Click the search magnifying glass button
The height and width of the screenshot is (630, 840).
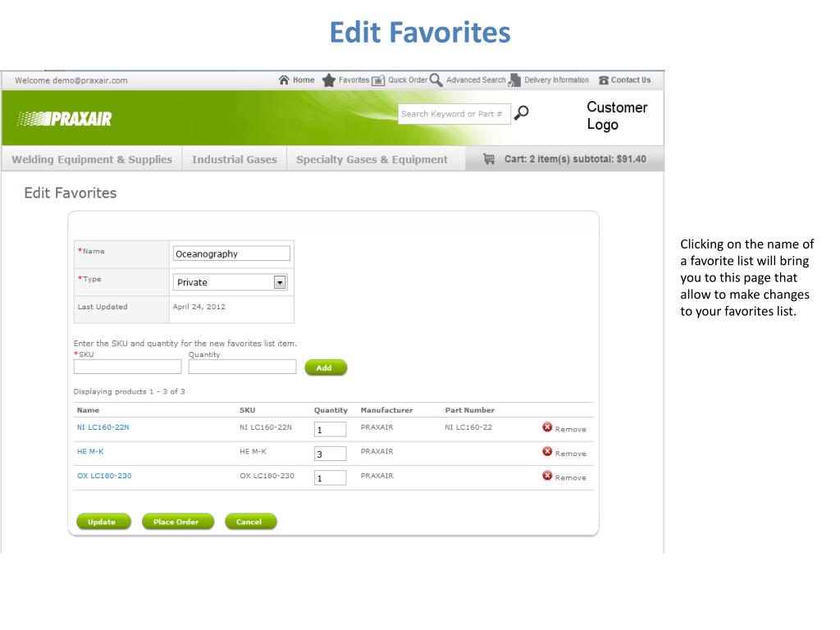(x=521, y=113)
